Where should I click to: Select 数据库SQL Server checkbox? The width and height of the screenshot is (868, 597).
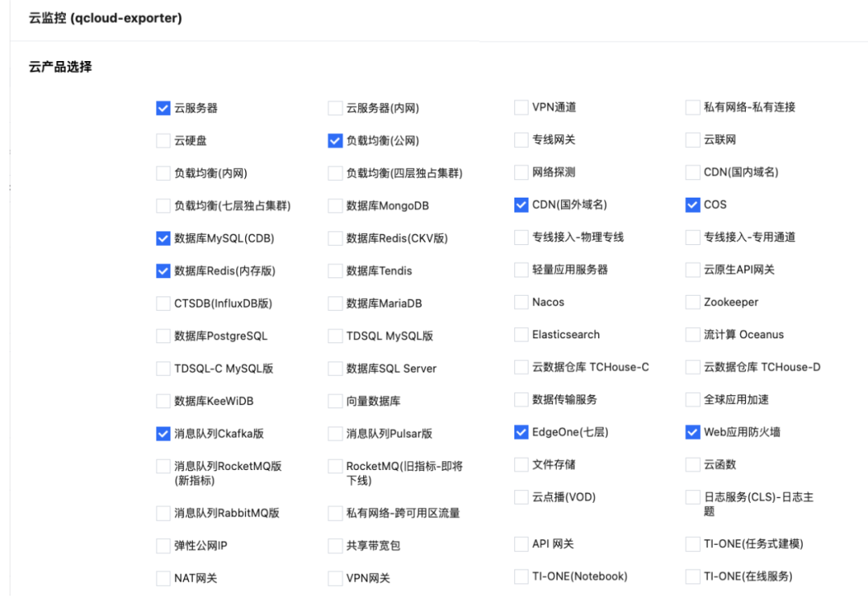click(x=335, y=369)
